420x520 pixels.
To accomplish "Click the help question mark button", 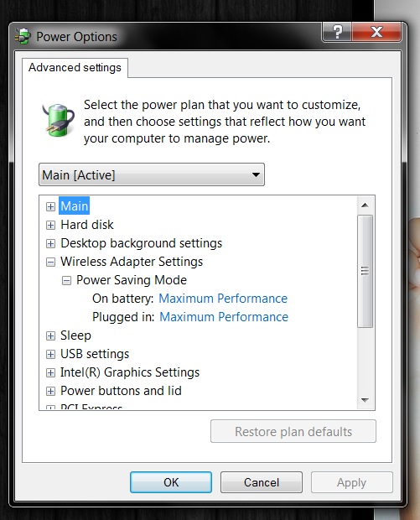I will pos(337,32).
